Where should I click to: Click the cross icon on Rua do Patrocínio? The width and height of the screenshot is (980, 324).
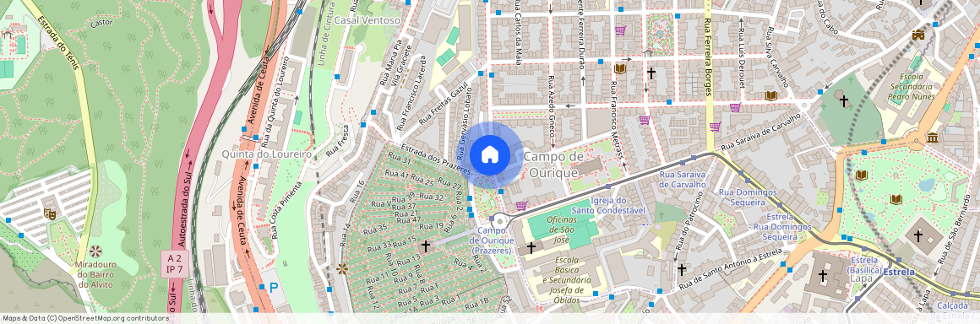point(682,269)
